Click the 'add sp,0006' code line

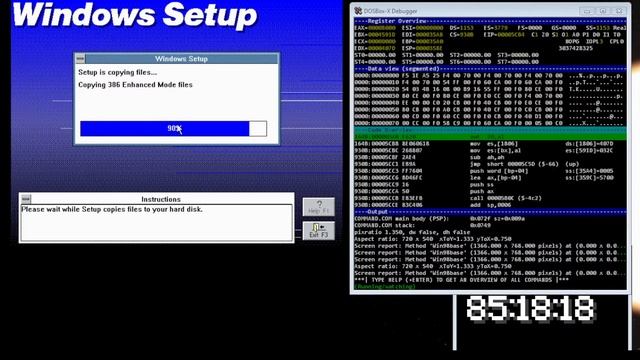coord(490,205)
